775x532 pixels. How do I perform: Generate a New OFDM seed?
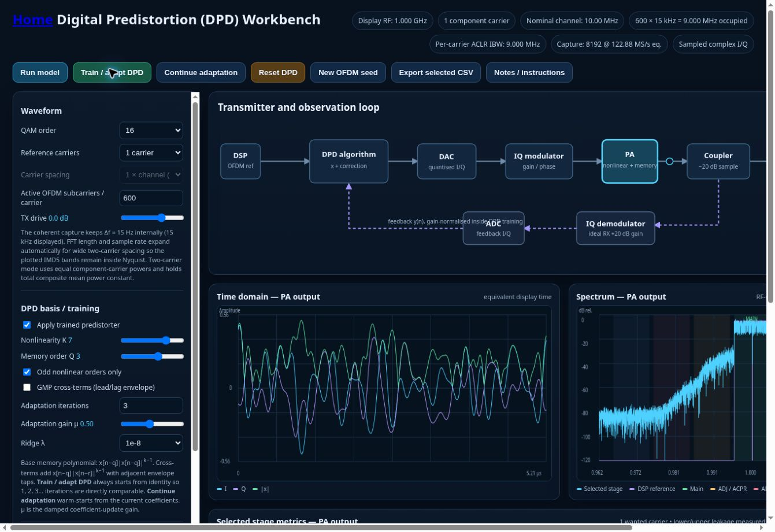point(348,72)
